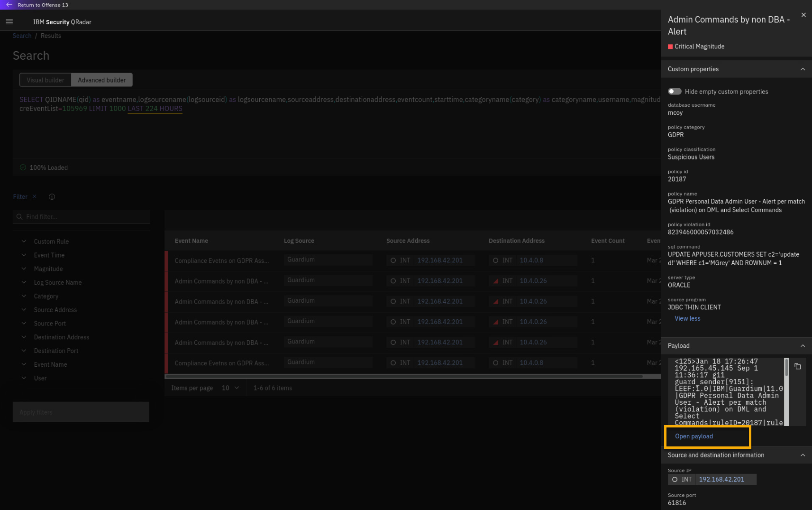
Task: Sort by the Log Source column header
Action: (299, 241)
